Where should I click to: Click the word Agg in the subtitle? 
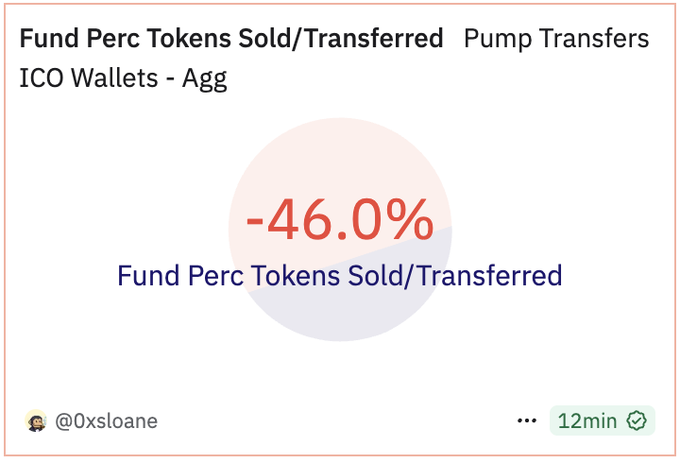click(x=204, y=79)
